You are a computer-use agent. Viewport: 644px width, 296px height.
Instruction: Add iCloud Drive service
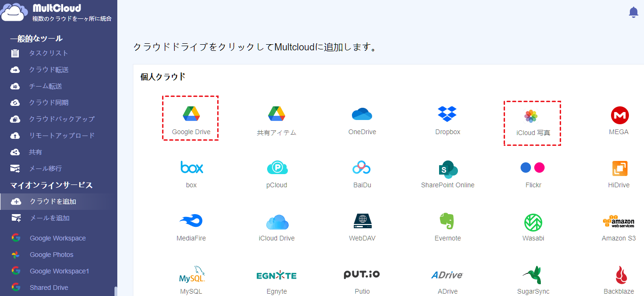click(x=277, y=227)
